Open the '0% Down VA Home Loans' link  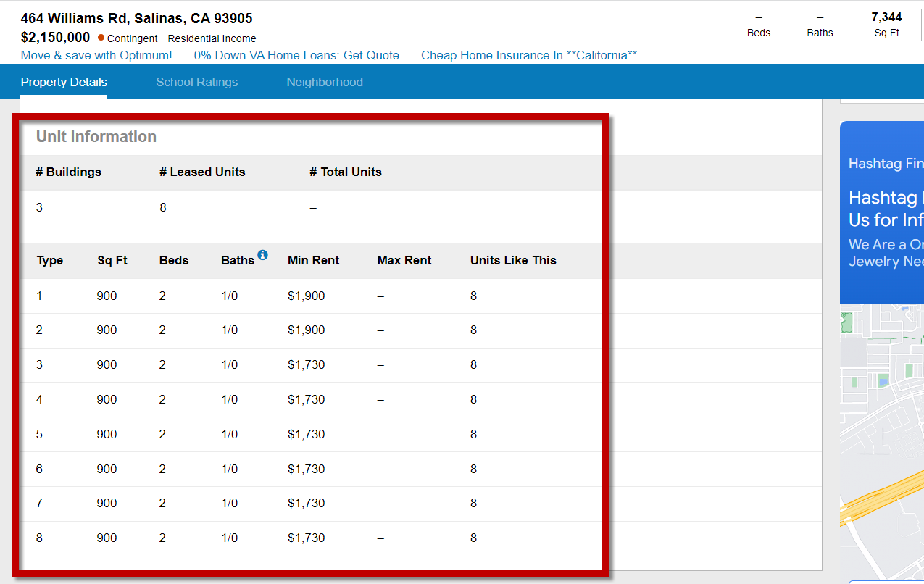(296, 55)
